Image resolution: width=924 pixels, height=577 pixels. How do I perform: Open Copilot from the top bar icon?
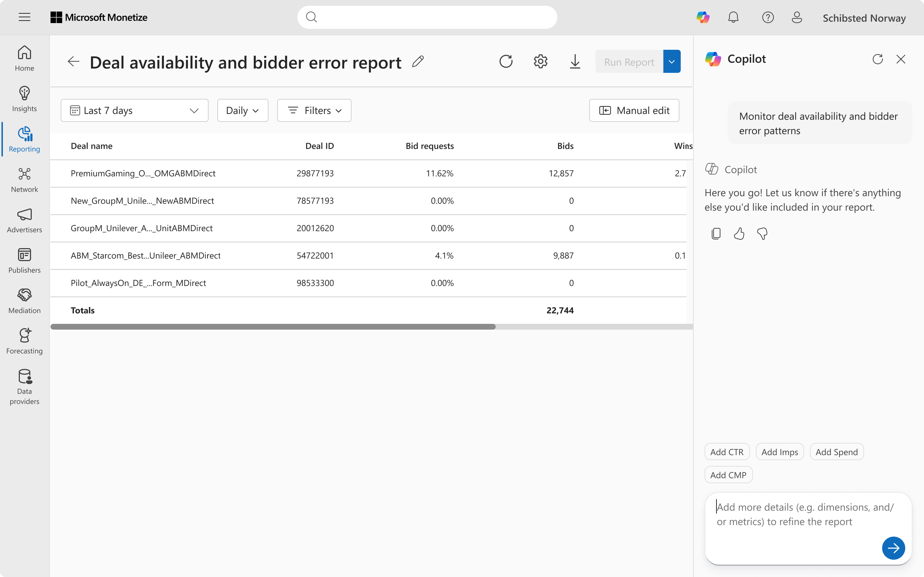[702, 18]
